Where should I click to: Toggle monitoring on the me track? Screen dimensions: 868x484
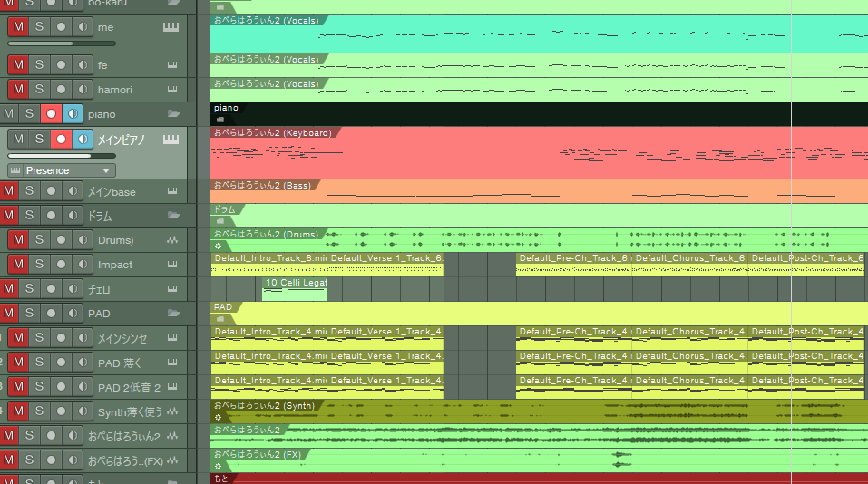click(83, 26)
